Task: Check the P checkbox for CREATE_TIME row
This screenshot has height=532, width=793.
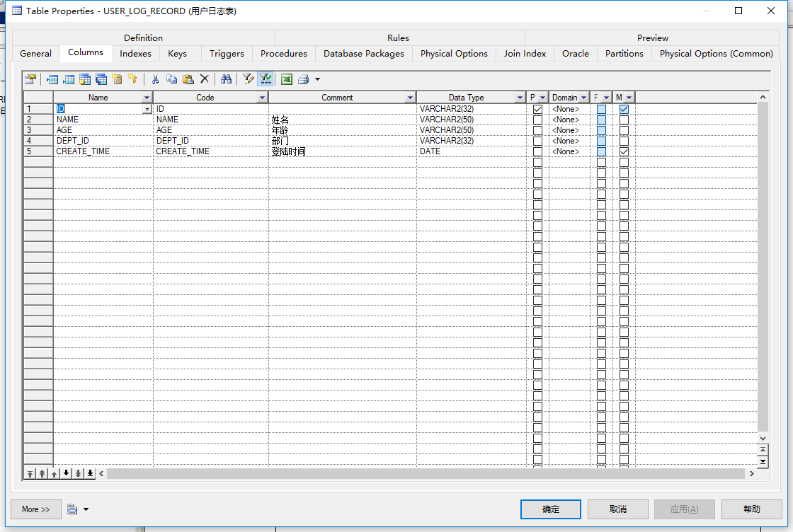Action: [537, 151]
